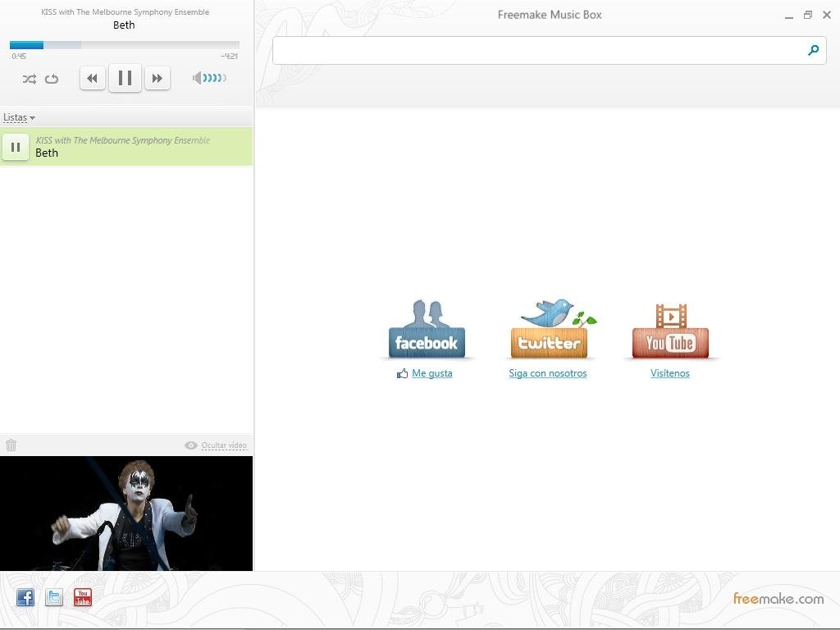840x630 pixels.
Task: Seek within the song progress bar
Action: pyautogui.click(x=125, y=45)
